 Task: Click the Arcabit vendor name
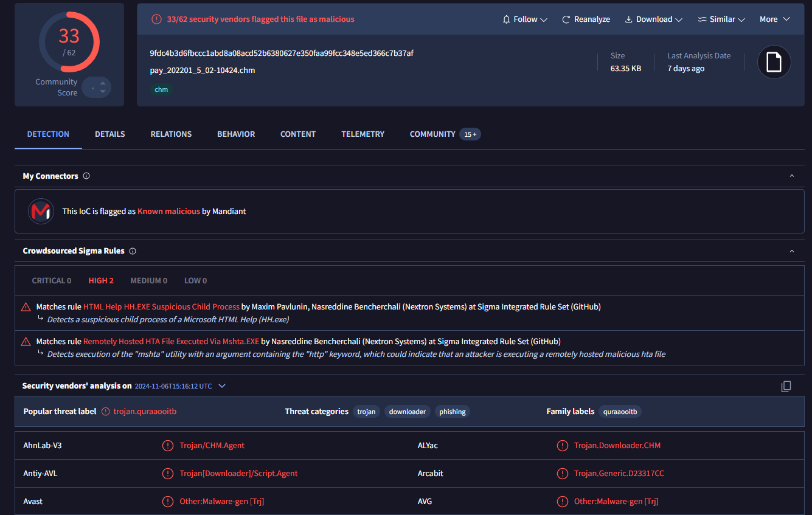pos(431,474)
